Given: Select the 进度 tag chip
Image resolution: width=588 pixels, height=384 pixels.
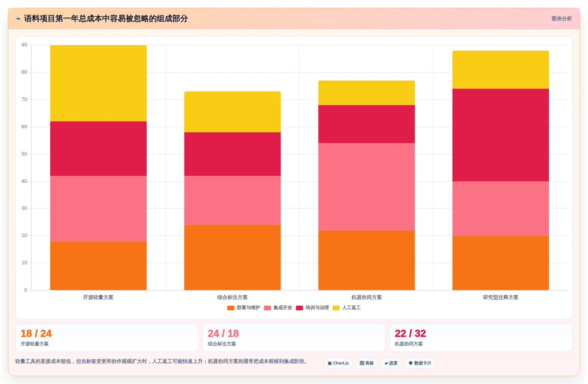Looking at the screenshot, I should tap(391, 363).
